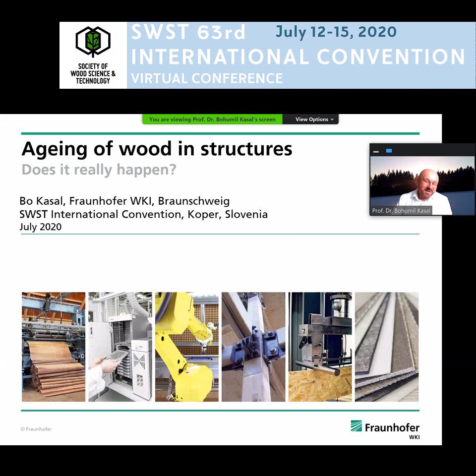Click the yellow robot arm photo
The width and height of the screenshot is (476, 476).
click(187, 347)
